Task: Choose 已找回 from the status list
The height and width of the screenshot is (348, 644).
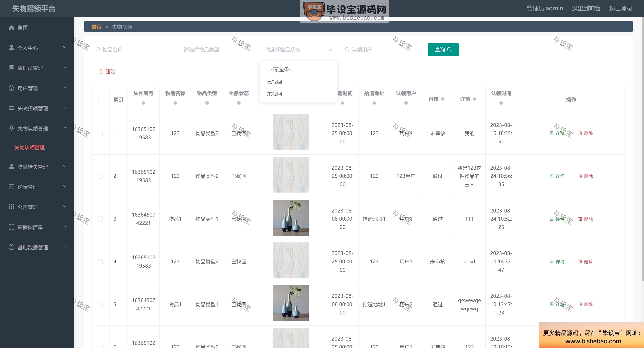Action: [x=298, y=82]
